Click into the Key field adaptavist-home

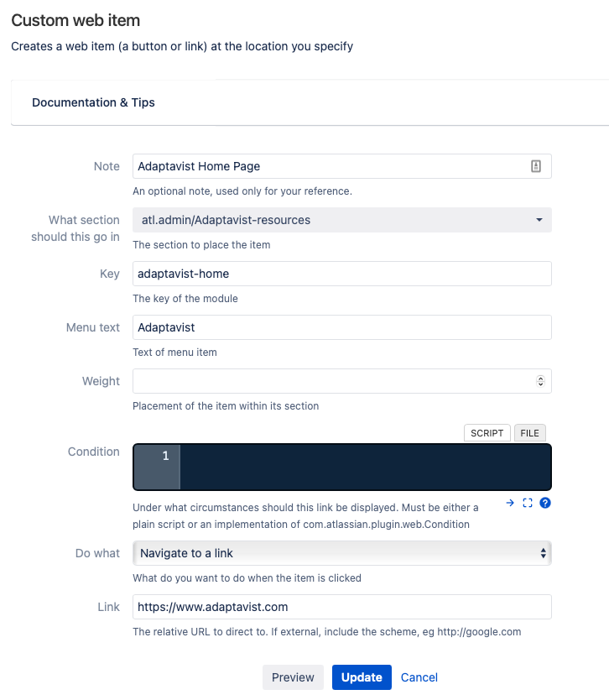click(341, 274)
